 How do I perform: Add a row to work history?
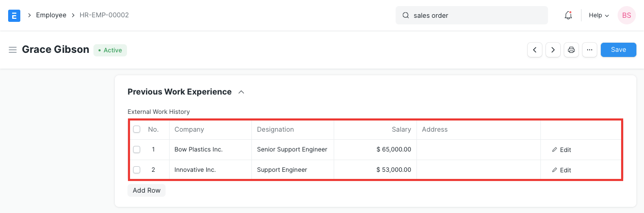pyautogui.click(x=146, y=191)
